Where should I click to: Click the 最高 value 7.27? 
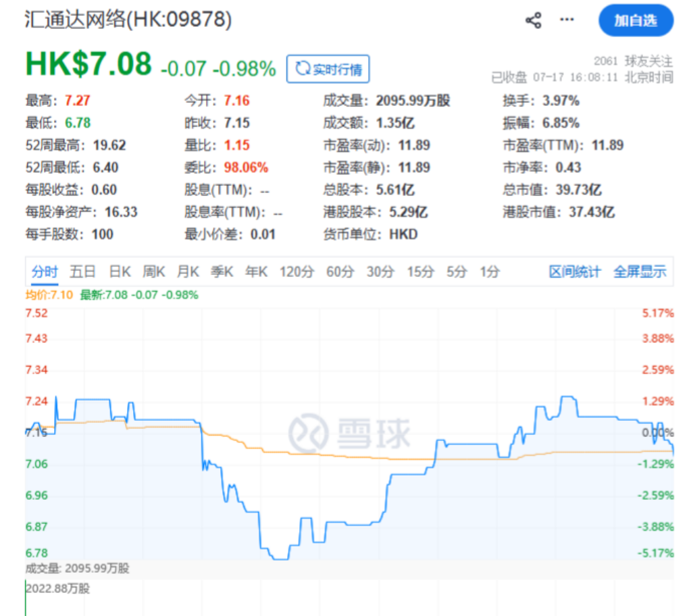(77, 101)
